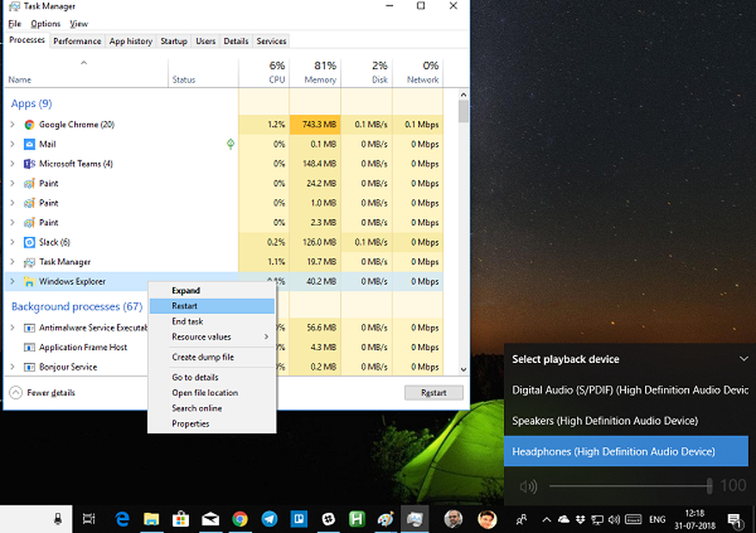Expand the Google Chrome process group
Viewport: 756px width, 533px height.
coord(12,125)
